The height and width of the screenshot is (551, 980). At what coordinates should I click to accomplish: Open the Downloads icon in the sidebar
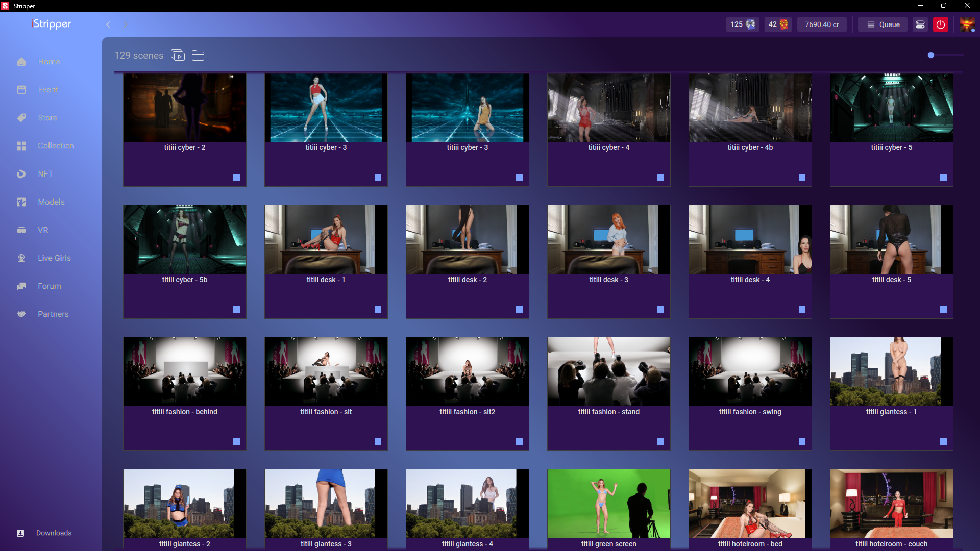pos(20,533)
